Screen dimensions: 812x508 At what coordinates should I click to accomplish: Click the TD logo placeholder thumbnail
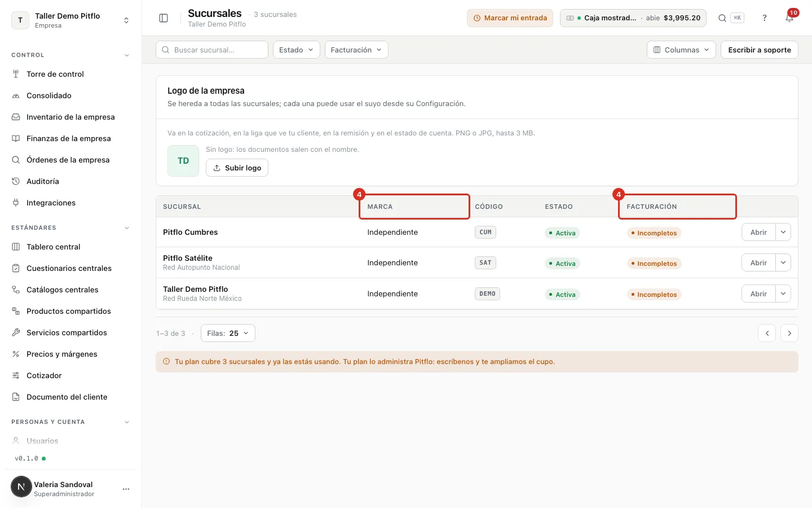(x=183, y=161)
